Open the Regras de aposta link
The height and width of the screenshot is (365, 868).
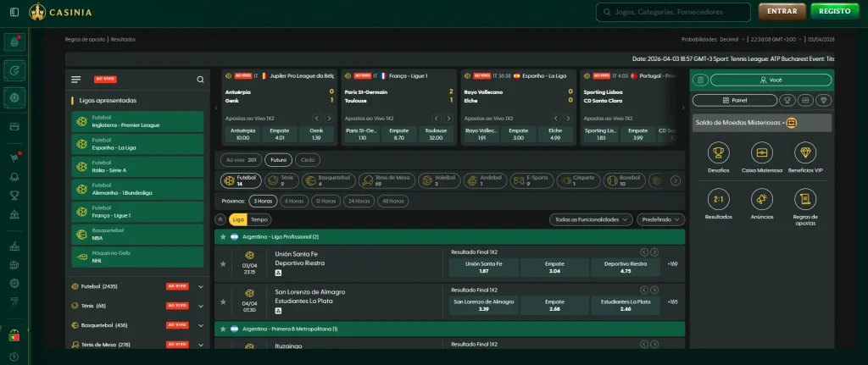pyautogui.click(x=85, y=39)
